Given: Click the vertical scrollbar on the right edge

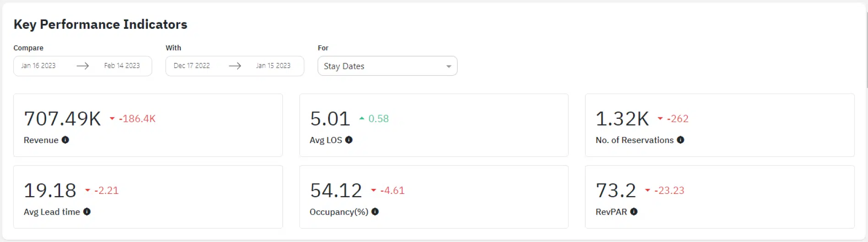Looking at the screenshot, I should [x=867, y=50].
